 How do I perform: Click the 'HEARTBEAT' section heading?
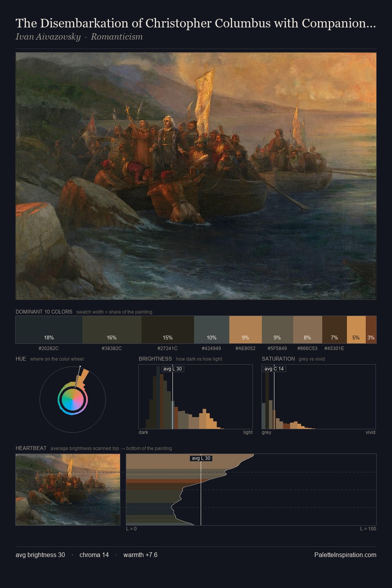31,448
